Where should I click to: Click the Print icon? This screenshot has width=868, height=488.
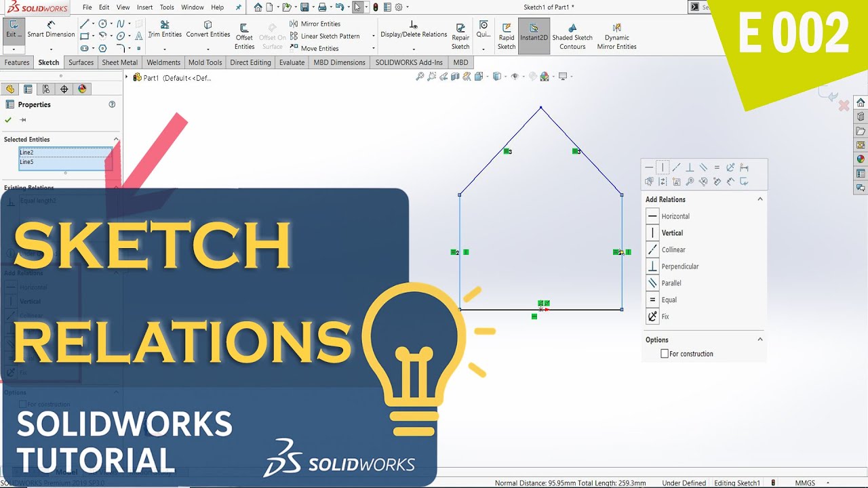322,7
